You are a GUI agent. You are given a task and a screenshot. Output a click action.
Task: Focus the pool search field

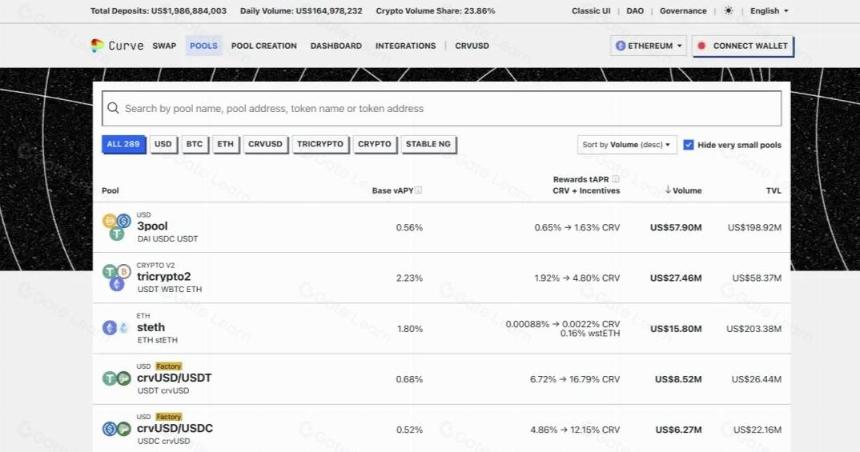(x=442, y=108)
